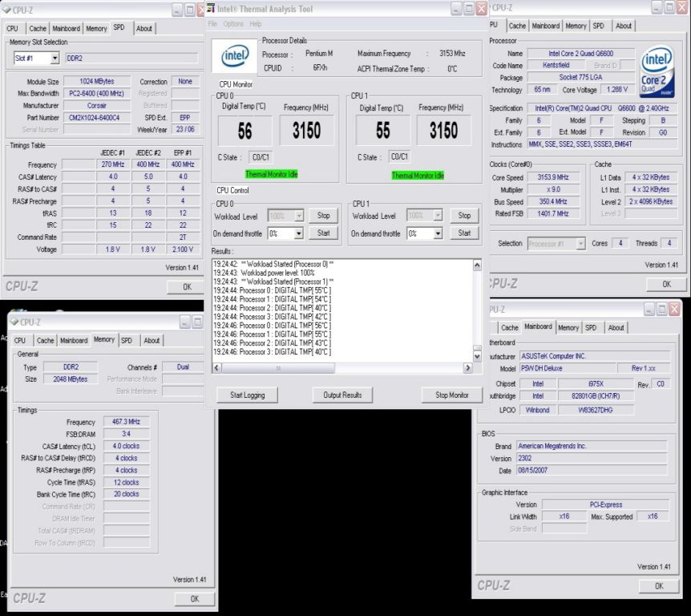
Task: Click Results horizontal scrollbar right arrow
Action: tap(467, 367)
